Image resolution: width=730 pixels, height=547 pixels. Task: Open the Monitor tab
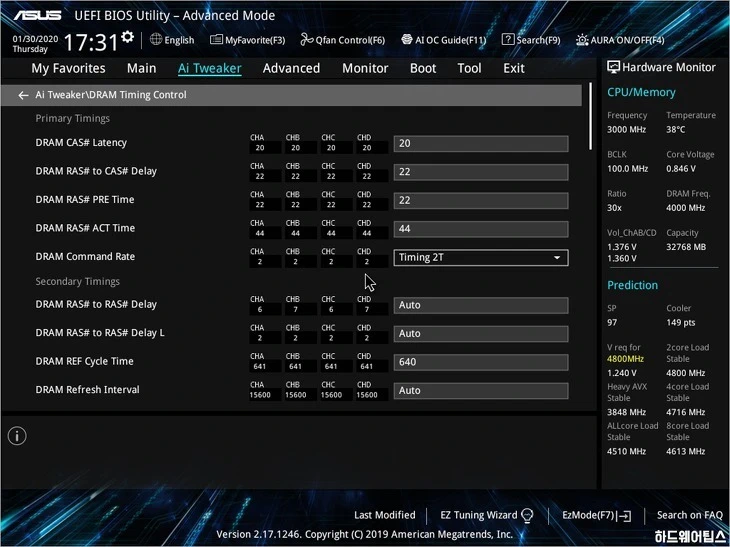tap(365, 68)
